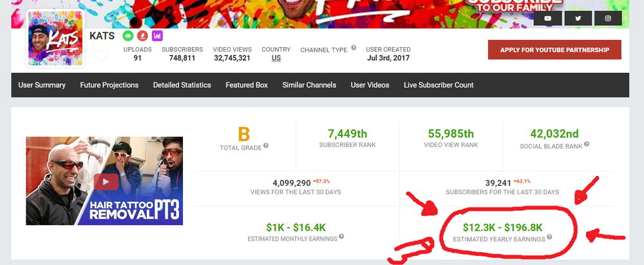
Task: Select the Similar Channels tab
Action: [x=309, y=85]
